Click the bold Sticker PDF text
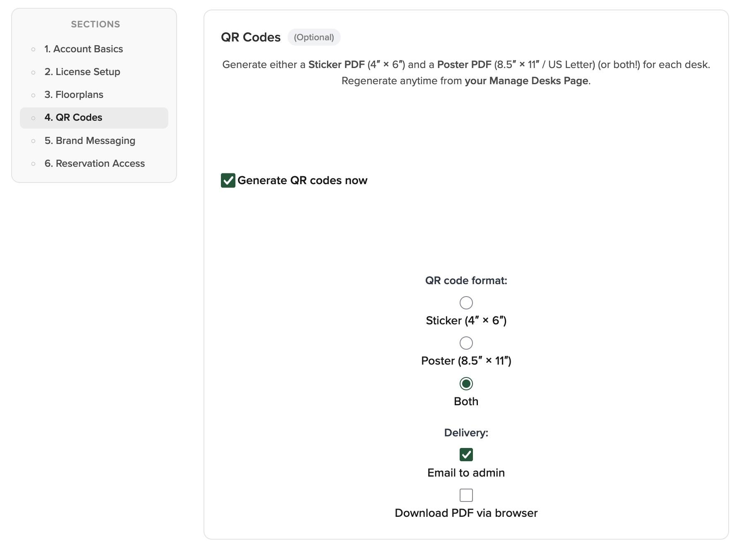756x550 pixels. pos(336,65)
